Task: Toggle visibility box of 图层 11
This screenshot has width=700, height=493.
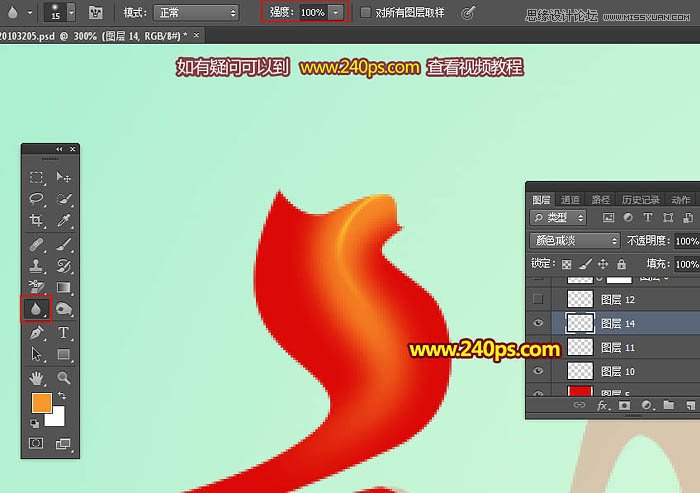Action: (538, 347)
